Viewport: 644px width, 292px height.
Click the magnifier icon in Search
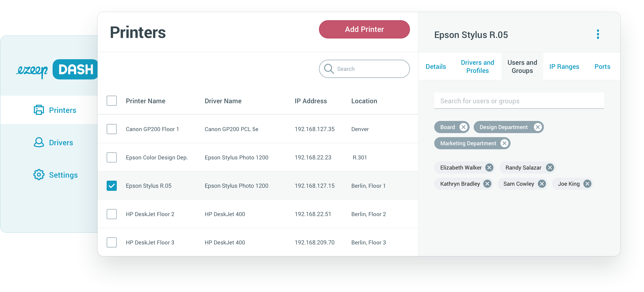(x=329, y=69)
